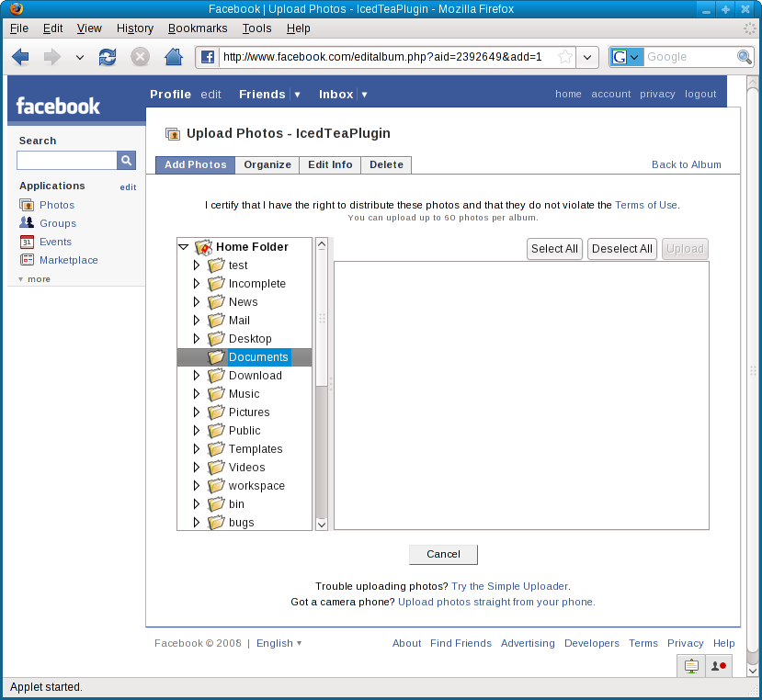Click the Select All button

click(x=554, y=249)
